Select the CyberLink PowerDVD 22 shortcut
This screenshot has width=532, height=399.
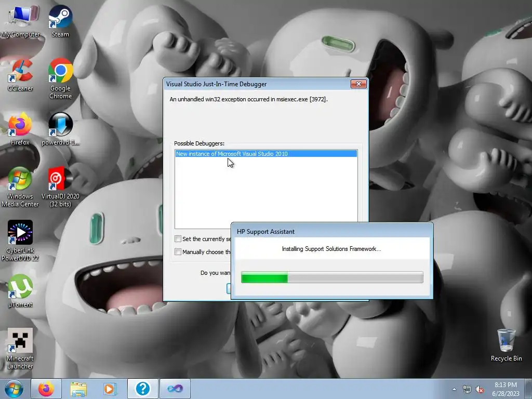[20, 241]
